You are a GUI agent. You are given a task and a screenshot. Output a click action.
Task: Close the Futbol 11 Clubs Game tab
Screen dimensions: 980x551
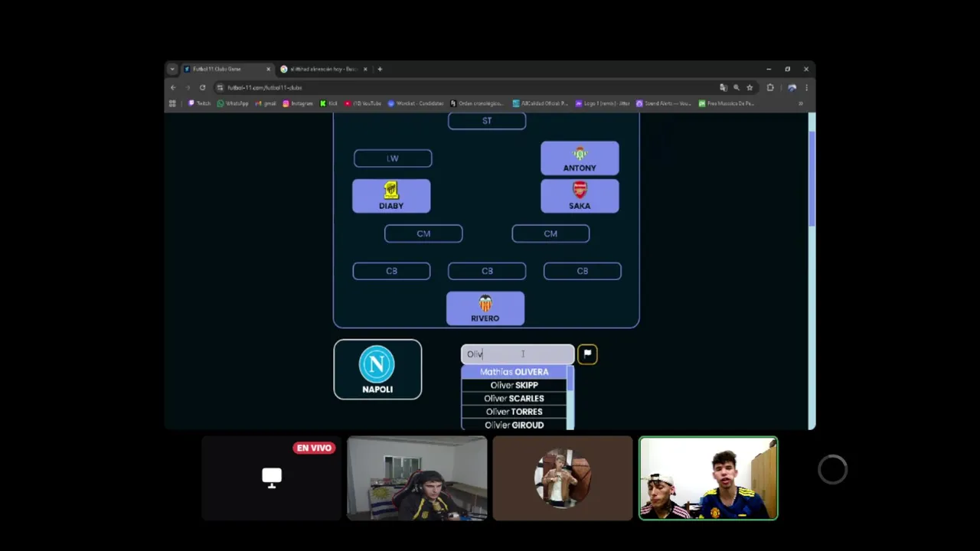click(x=268, y=69)
